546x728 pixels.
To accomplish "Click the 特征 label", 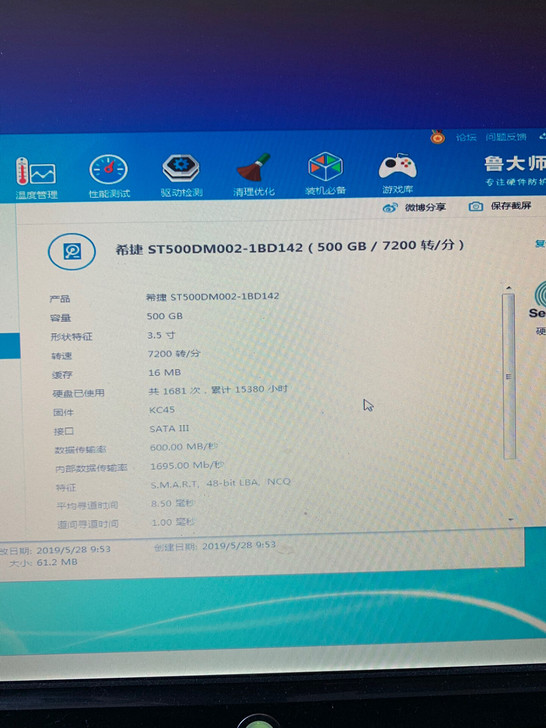I will (x=66, y=488).
